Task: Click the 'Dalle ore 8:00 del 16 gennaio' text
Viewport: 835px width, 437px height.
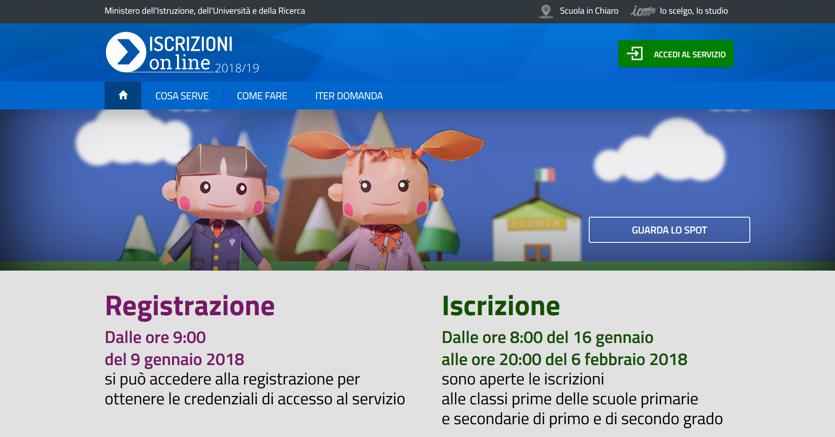Action: [547, 337]
